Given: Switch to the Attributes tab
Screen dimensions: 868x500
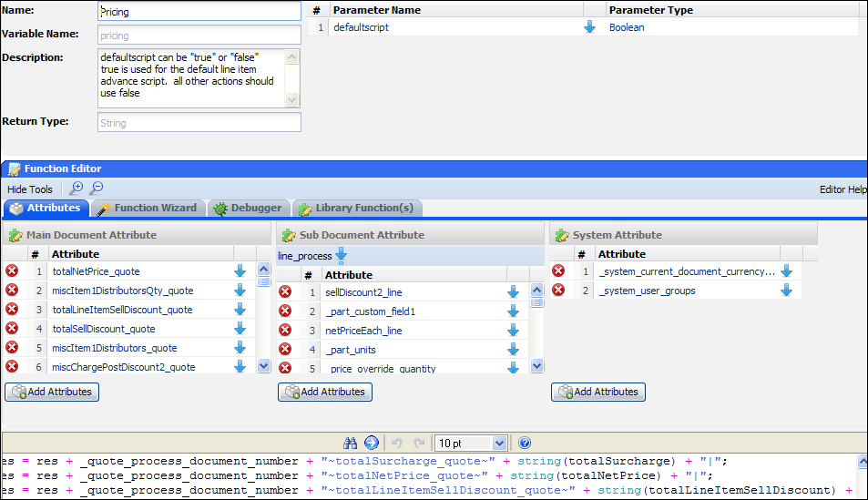Looking at the screenshot, I should pyautogui.click(x=46, y=209).
